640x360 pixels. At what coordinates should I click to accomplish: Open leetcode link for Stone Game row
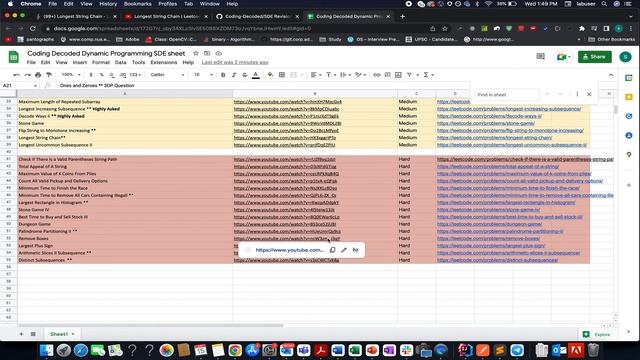486,123
